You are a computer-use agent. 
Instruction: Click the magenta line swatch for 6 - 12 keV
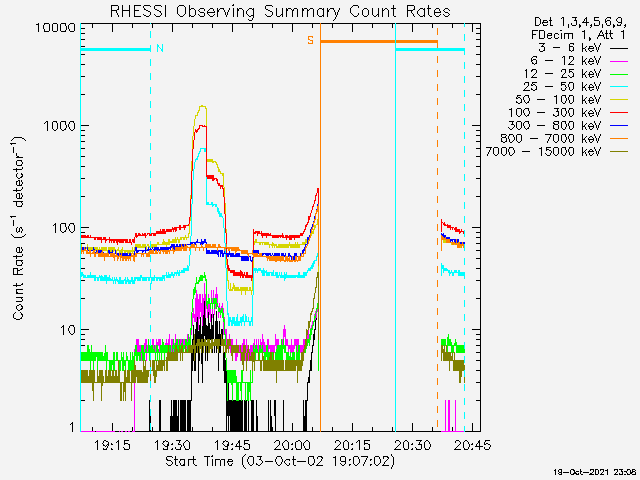click(619, 62)
